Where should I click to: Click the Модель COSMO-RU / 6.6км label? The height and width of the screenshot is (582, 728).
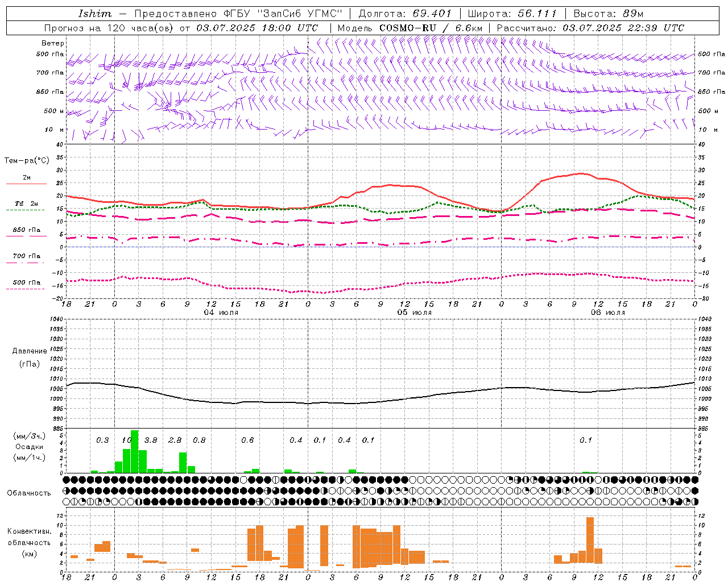point(410,28)
